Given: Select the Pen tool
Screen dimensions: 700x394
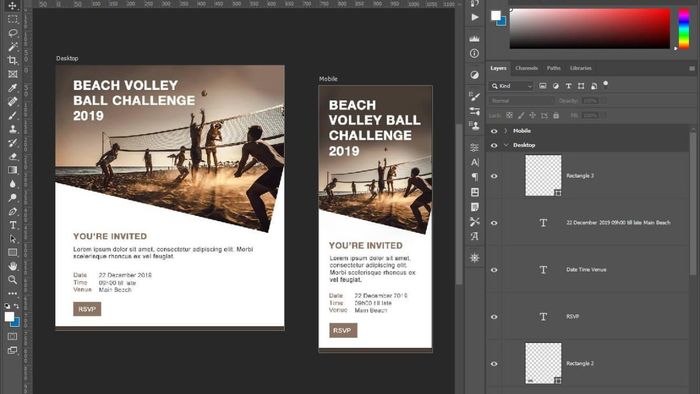Looking at the screenshot, I should tap(12, 212).
